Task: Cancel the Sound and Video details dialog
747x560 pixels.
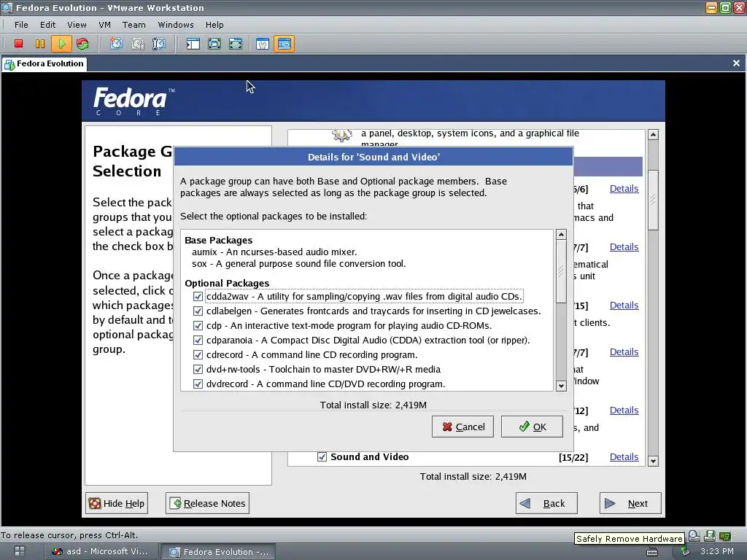Action: (x=462, y=427)
